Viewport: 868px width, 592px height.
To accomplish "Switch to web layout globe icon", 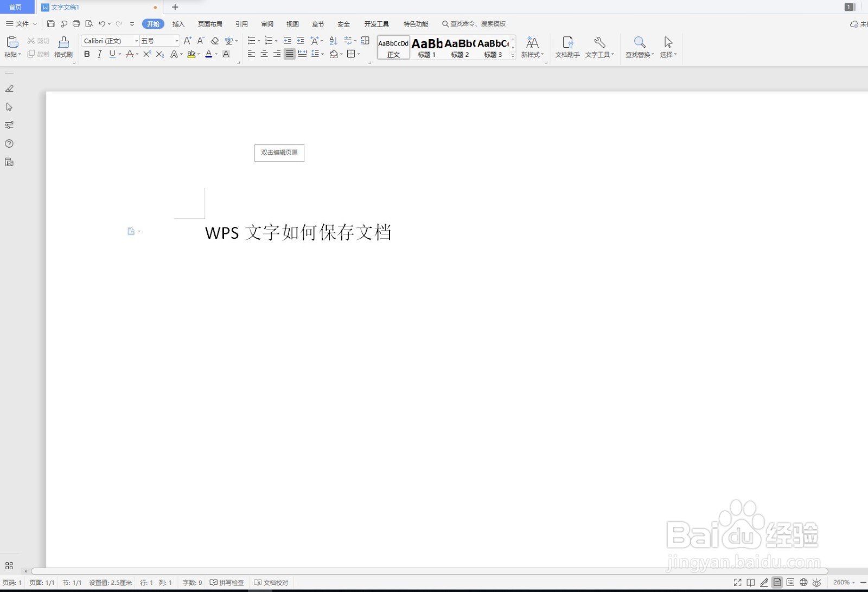I will pos(803,582).
